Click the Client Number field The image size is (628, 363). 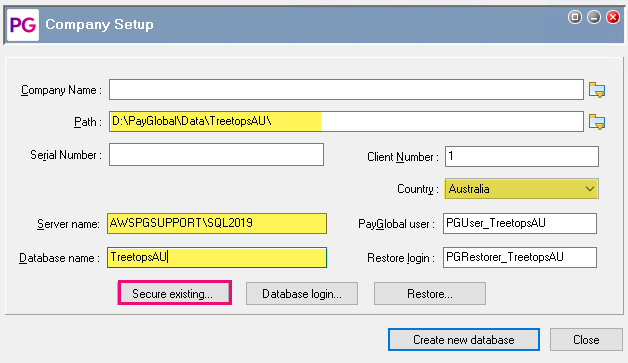(x=522, y=156)
